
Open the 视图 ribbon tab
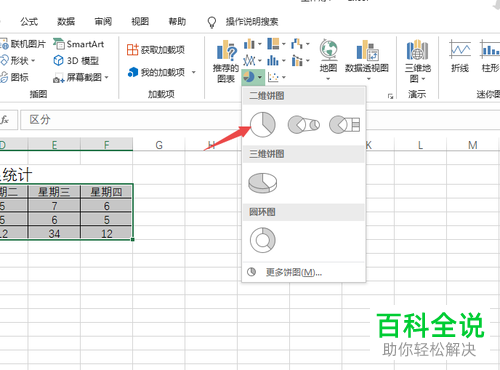tap(140, 22)
